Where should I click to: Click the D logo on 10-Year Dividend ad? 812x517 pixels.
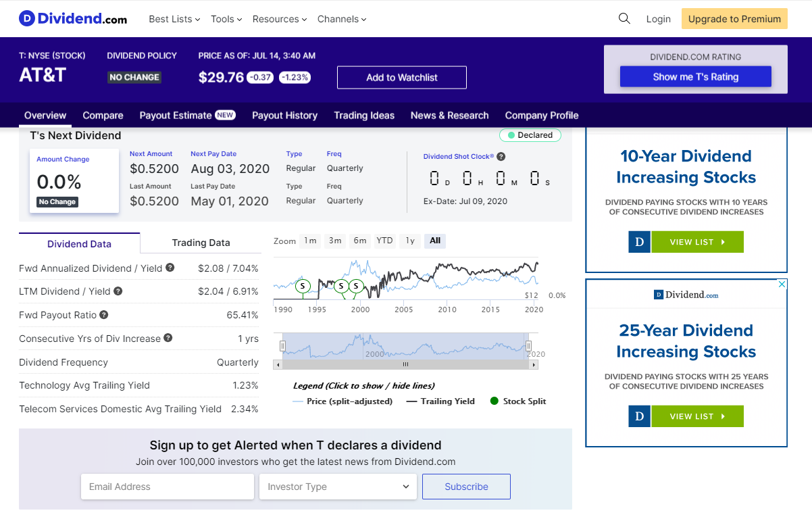(x=639, y=242)
